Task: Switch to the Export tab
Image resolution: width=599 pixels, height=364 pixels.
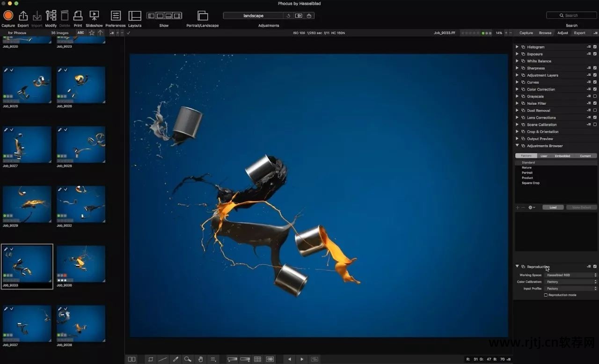Action: 579,33
